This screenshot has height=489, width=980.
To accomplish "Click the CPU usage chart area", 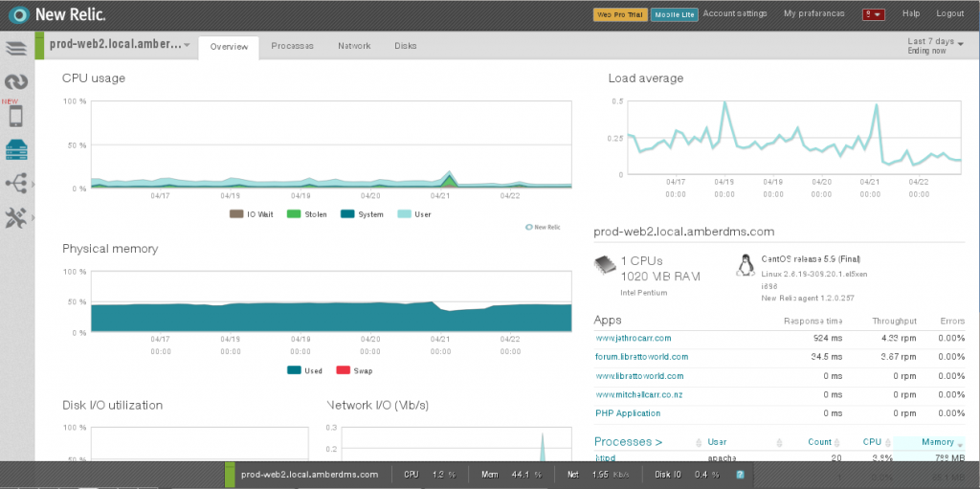I will click(331, 144).
